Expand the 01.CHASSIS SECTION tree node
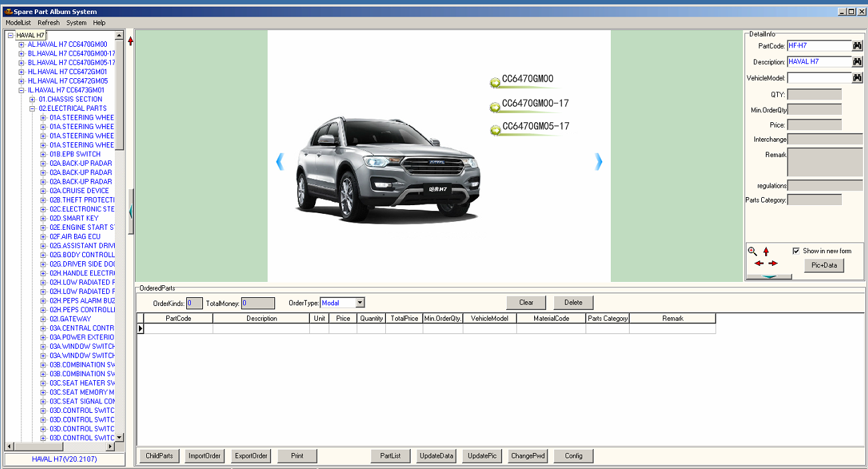868x469 pixels. coord(32,100)
